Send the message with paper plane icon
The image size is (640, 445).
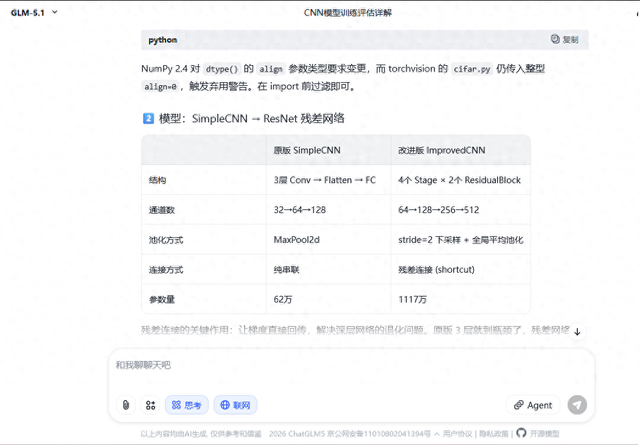(577, 405)
